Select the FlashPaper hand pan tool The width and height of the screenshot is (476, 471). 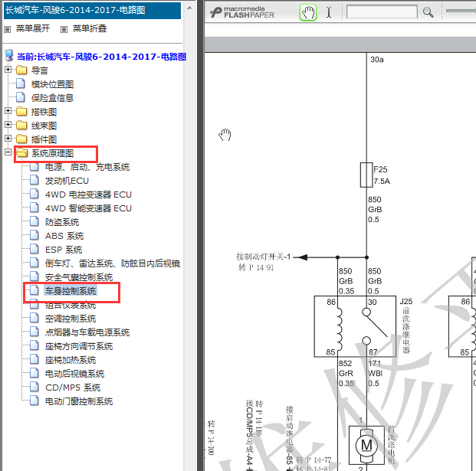(x=308, y=12)
